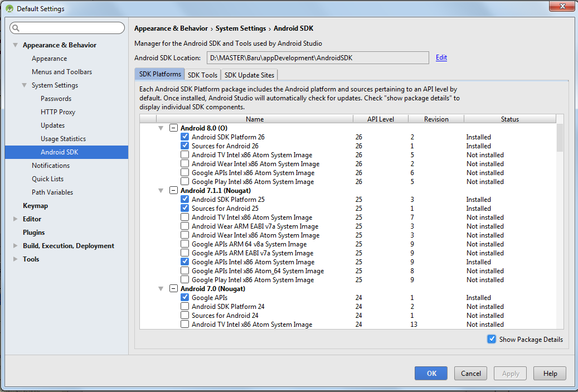Expand the Editor settings section
Screen dimensions: 578x392
coord(16,219)
